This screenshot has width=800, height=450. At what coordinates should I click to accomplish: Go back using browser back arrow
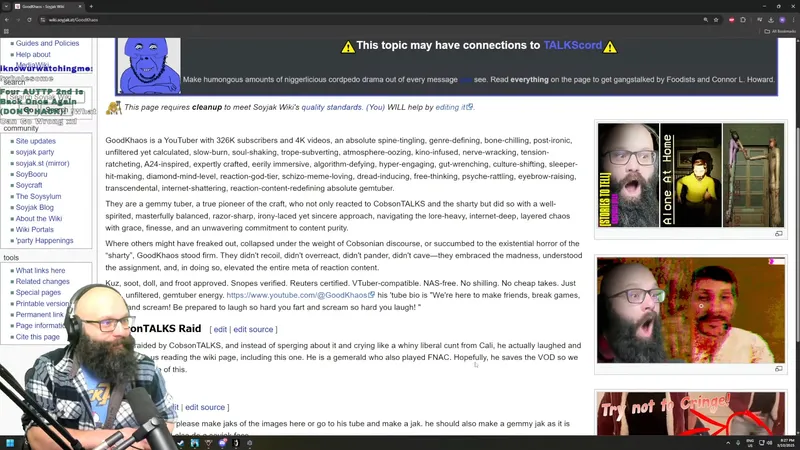tap(7, 19)
